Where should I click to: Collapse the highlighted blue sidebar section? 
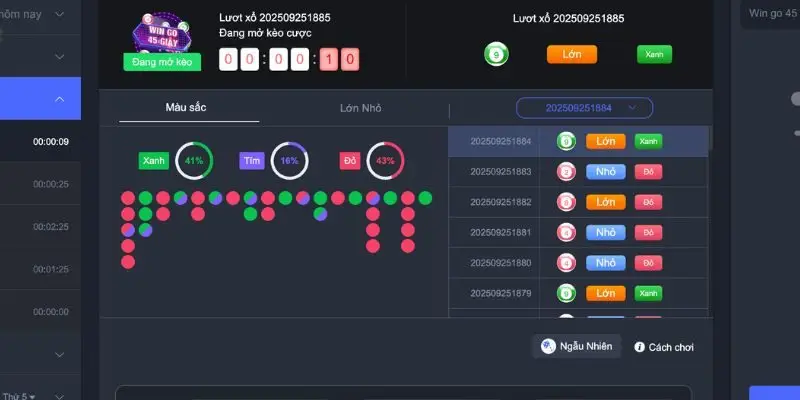click(60, 99)
